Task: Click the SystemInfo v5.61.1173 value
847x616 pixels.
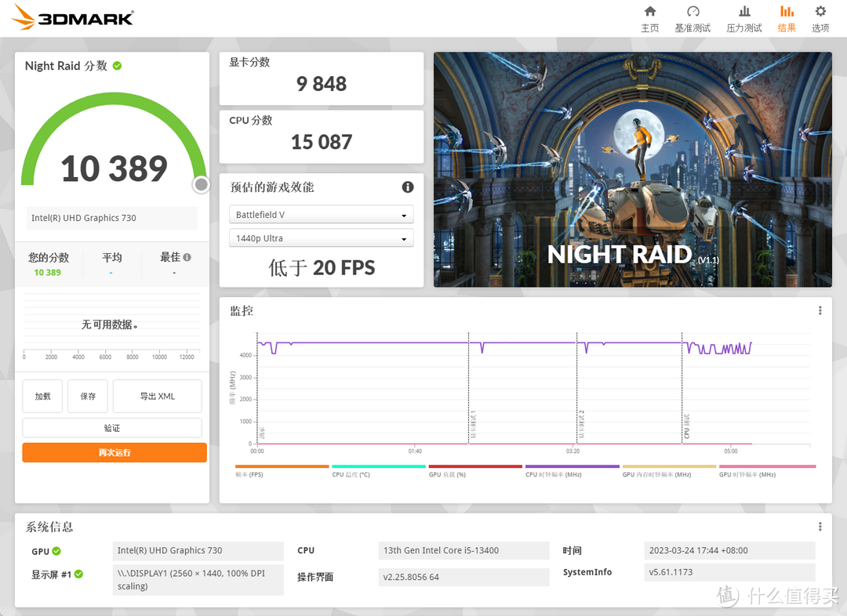Action: 730,572
